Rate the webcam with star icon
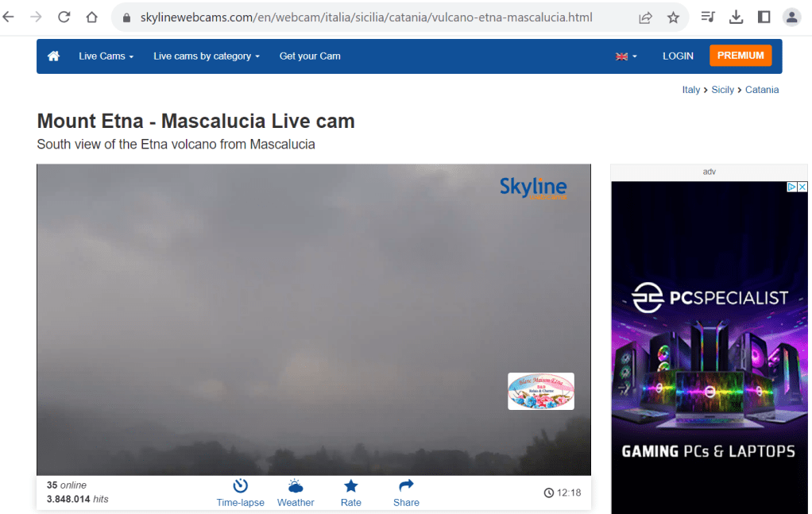The width and height of the screenshot is (812, 514). (x=350, y=485)
